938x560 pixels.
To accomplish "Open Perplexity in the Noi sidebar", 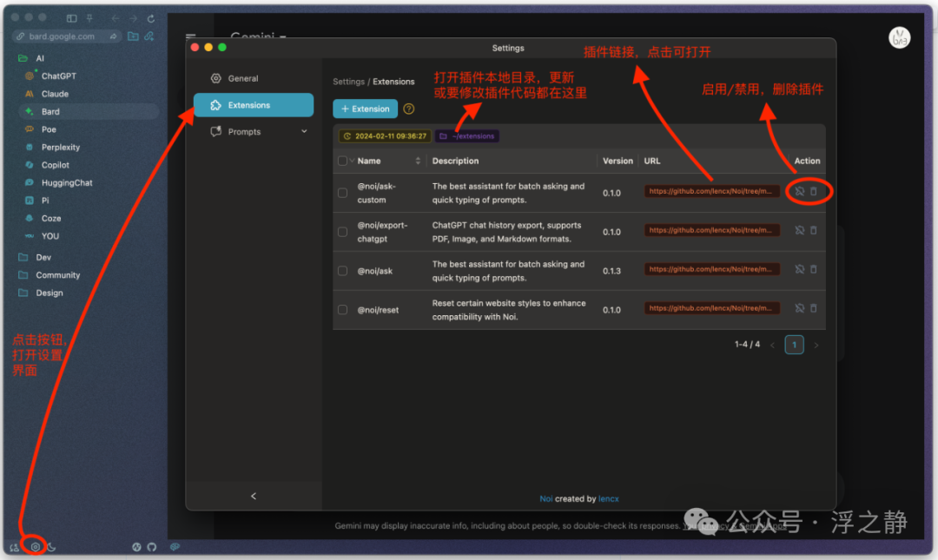I will 61,148.
